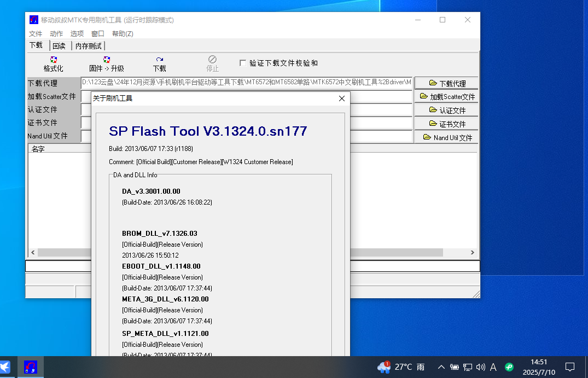The width and height of the screenshot is (588, 378).
Task: Click the DA and DLL Info group label
Action: point(135,175)
